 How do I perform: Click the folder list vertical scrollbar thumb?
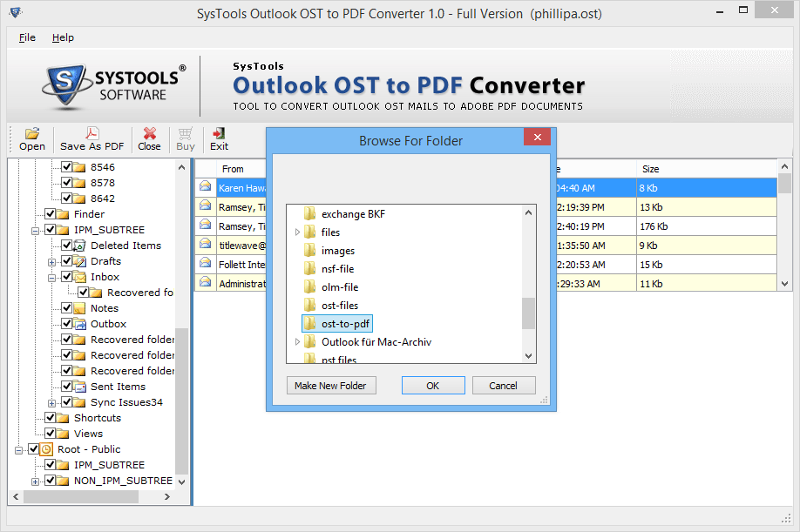pyautogui.click(x=528, y=313)
